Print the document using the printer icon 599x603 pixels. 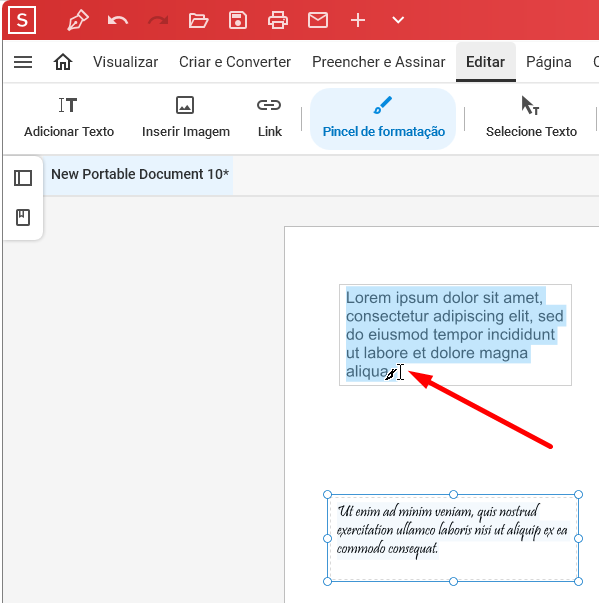click(278, 20)
